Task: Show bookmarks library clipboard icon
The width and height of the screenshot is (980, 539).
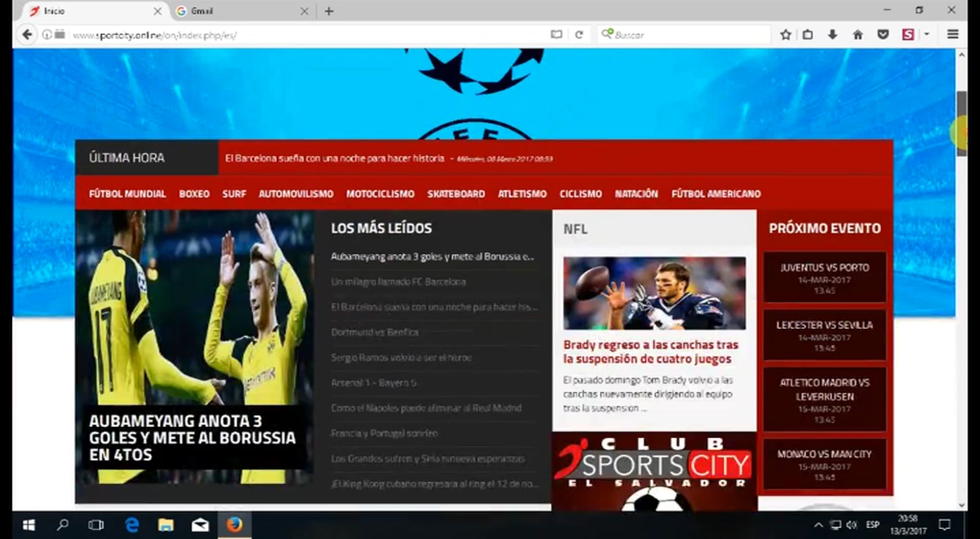Action: (x=808, y=35)
